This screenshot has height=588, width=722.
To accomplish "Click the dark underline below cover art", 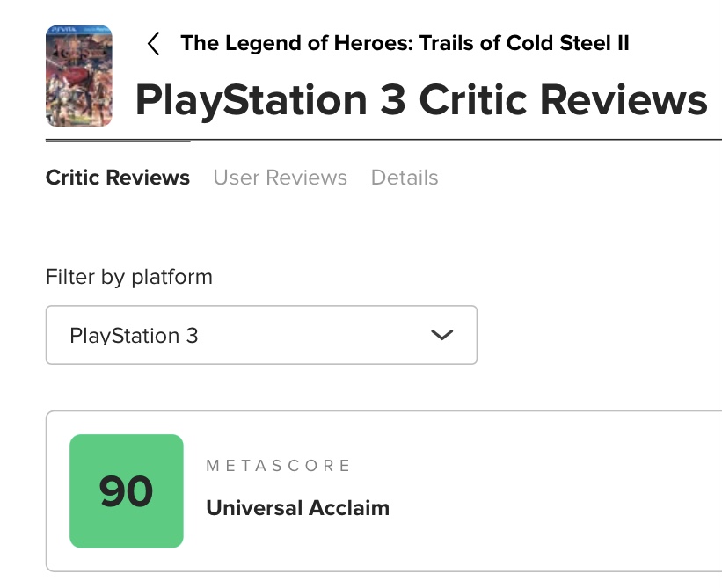I will (117, 140).
